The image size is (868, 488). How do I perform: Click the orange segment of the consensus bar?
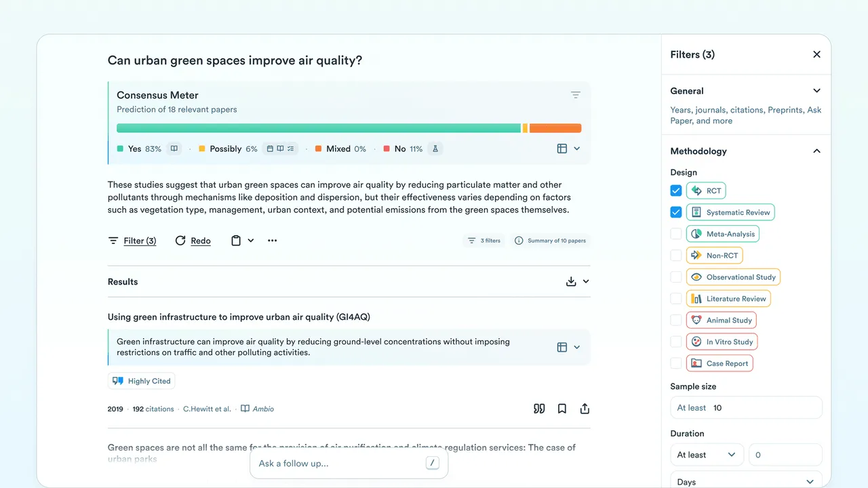click(555, 128)
